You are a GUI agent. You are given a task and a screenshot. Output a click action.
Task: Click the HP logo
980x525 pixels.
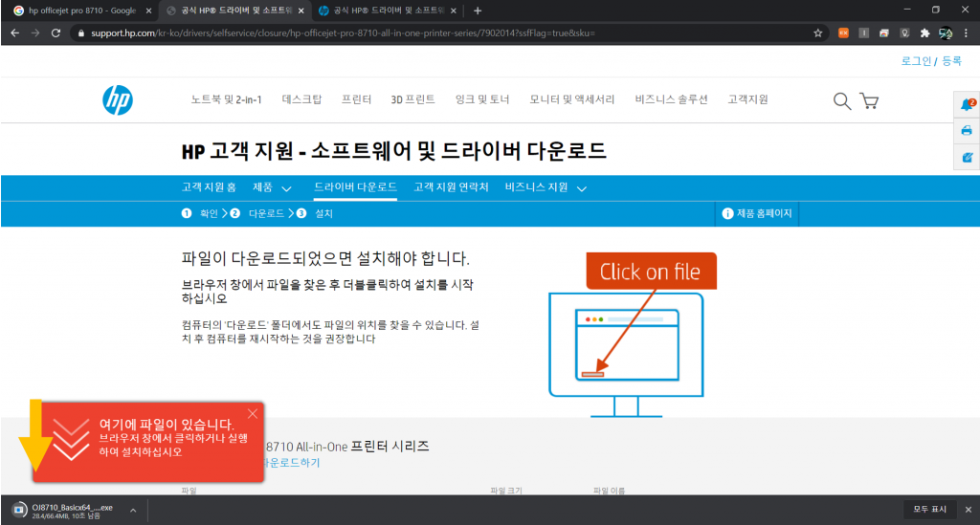tap(117, 99)
